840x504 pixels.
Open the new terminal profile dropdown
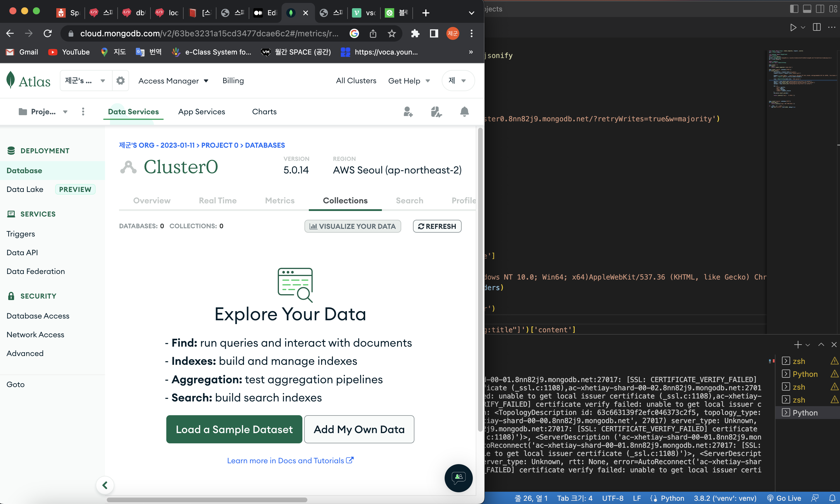tap(808, 345)
